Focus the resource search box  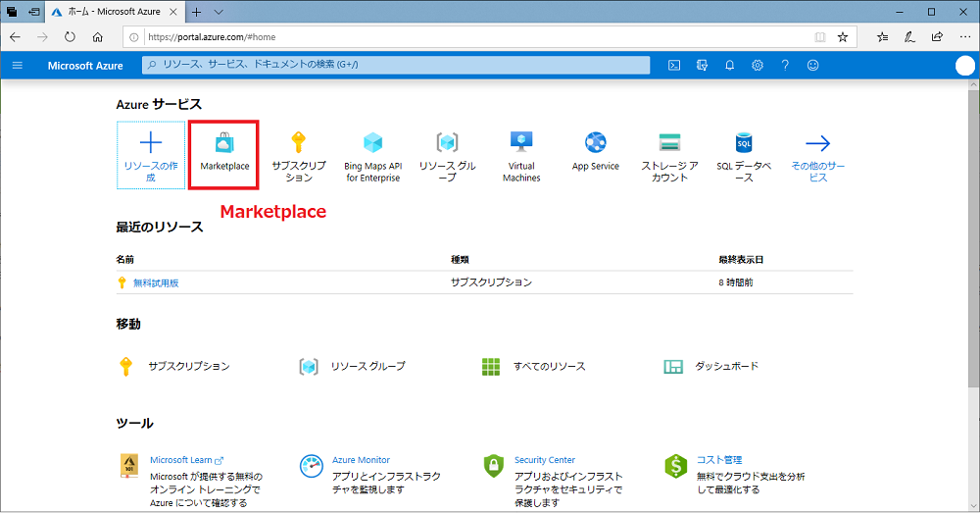click(x=396, y=65)
